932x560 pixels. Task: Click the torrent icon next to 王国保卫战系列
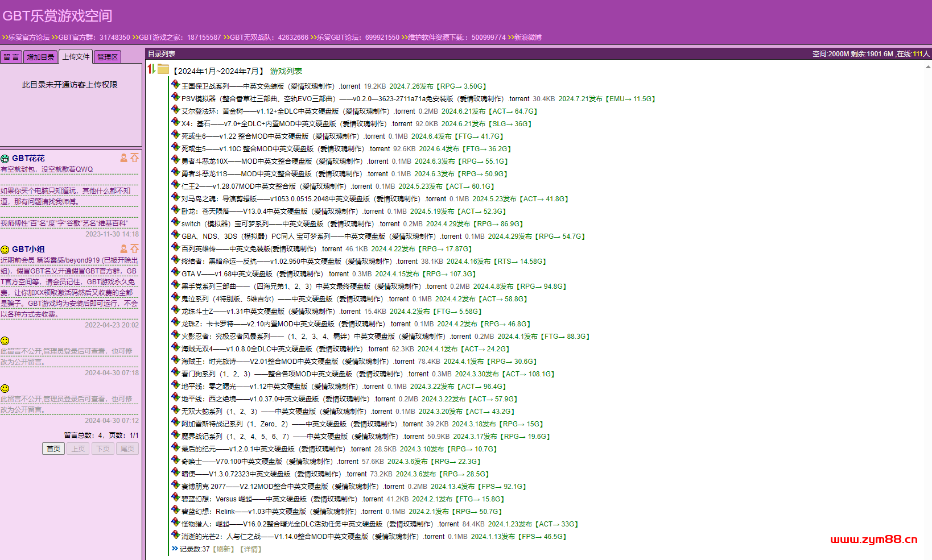tap(176, 85)
